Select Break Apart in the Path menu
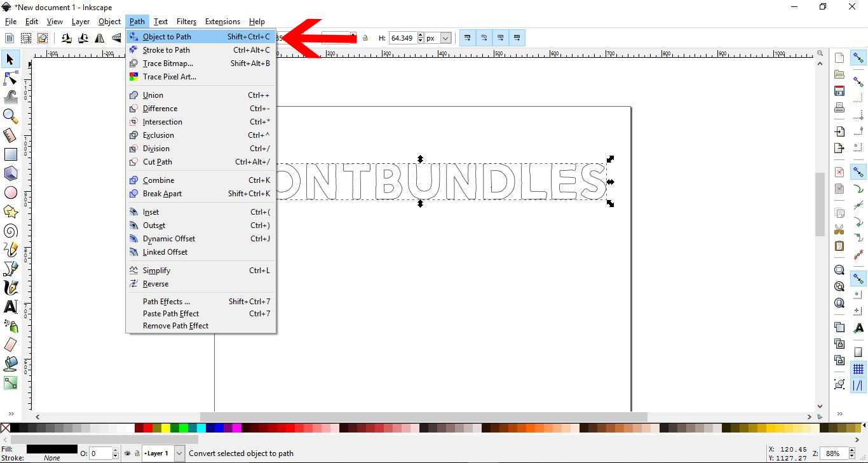 tap(201, 194)
